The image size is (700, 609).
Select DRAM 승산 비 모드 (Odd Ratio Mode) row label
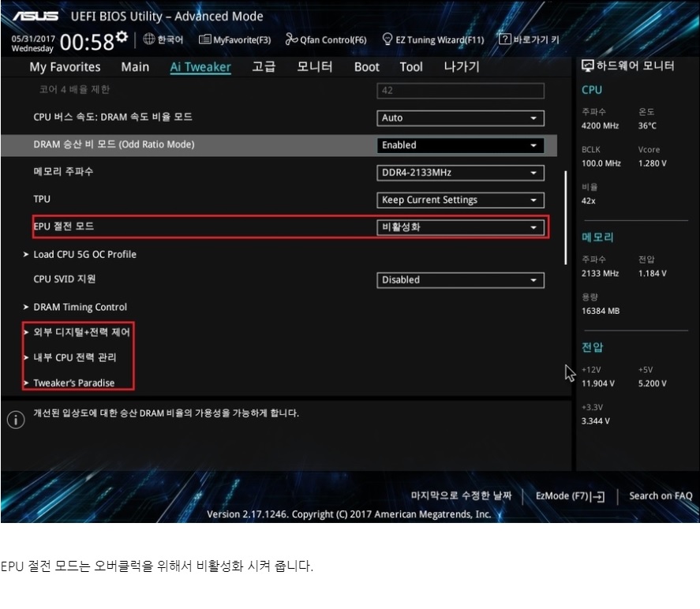tap(114, 144)
